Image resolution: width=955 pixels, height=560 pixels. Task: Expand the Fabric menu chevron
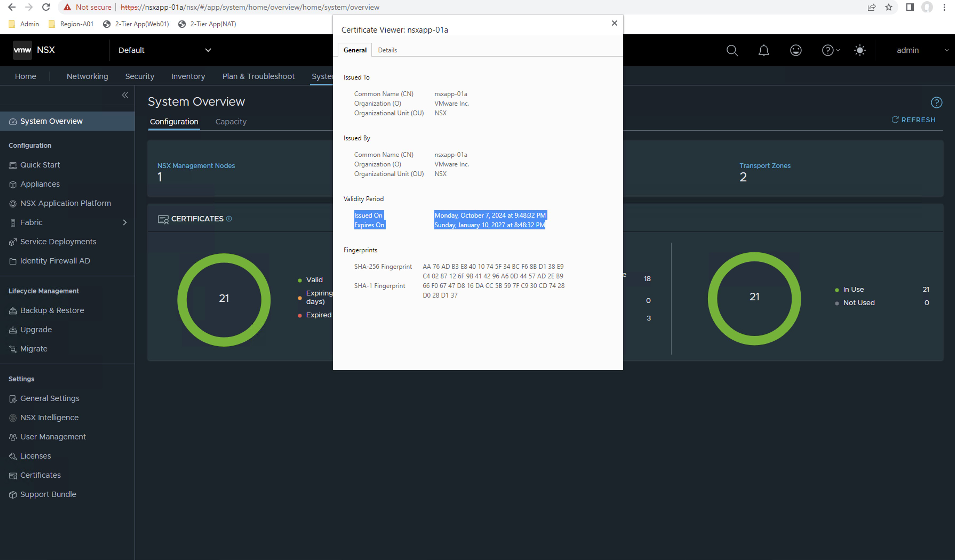pos(125,222)
